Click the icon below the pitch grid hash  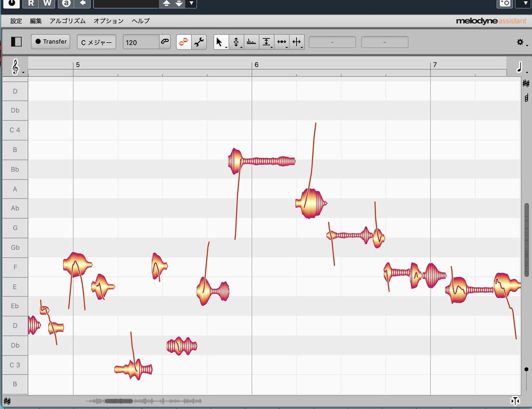(526, 98)
